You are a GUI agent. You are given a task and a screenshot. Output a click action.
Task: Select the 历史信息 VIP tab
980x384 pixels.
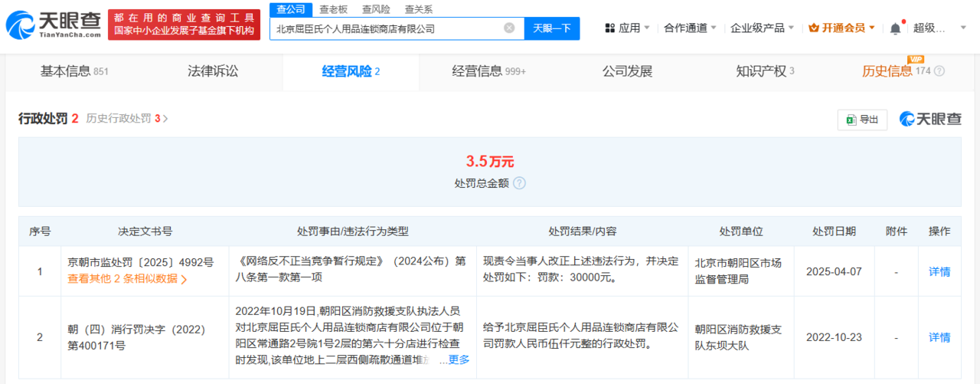click(x=896, y=71)
